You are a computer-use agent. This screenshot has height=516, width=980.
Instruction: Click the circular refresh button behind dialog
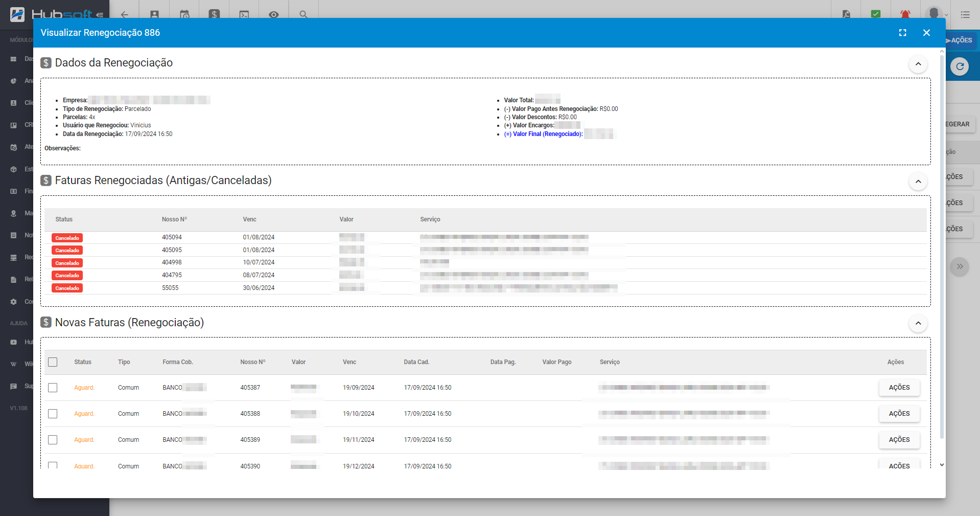coord(960,66)
